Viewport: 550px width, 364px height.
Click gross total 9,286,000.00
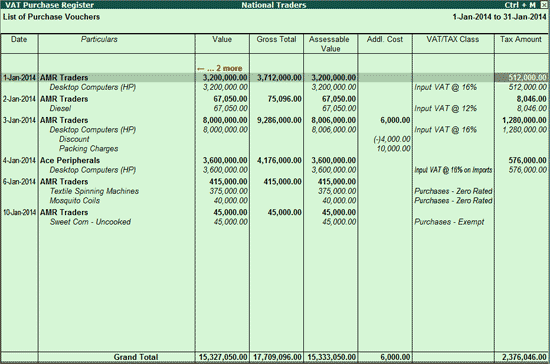[x=279, y=120]
